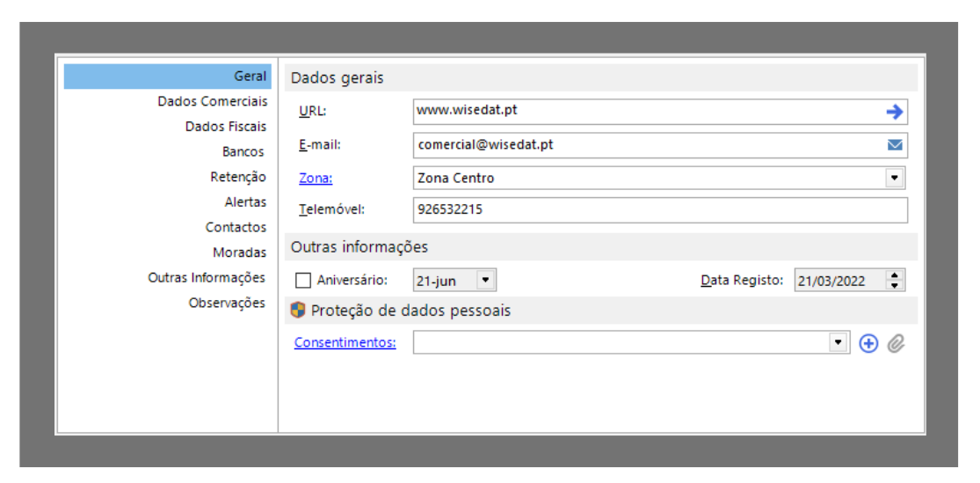980x483 pixels.
Task: Open the Aniversário date dropdown
Action: pos(486,281)
